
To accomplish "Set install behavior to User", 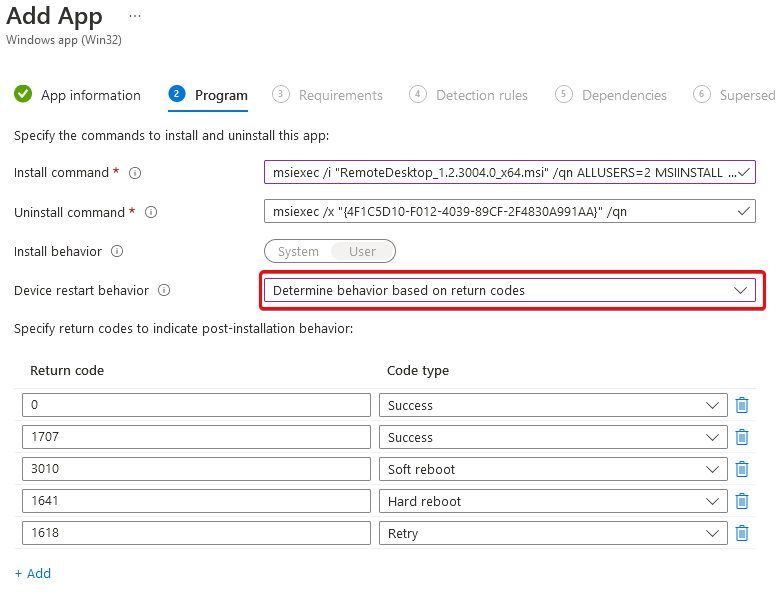I will 362,251.
